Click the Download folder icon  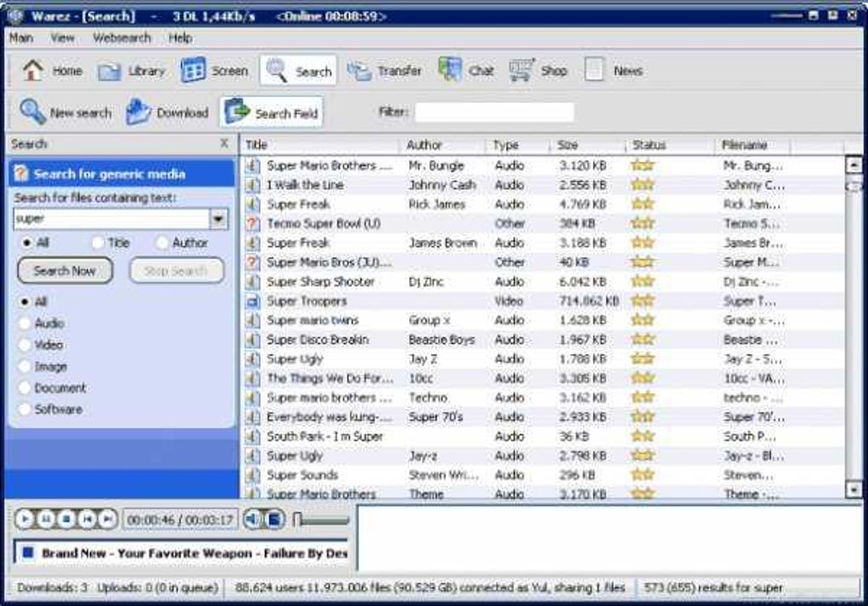pyautogui.click(x=139, y=112)
